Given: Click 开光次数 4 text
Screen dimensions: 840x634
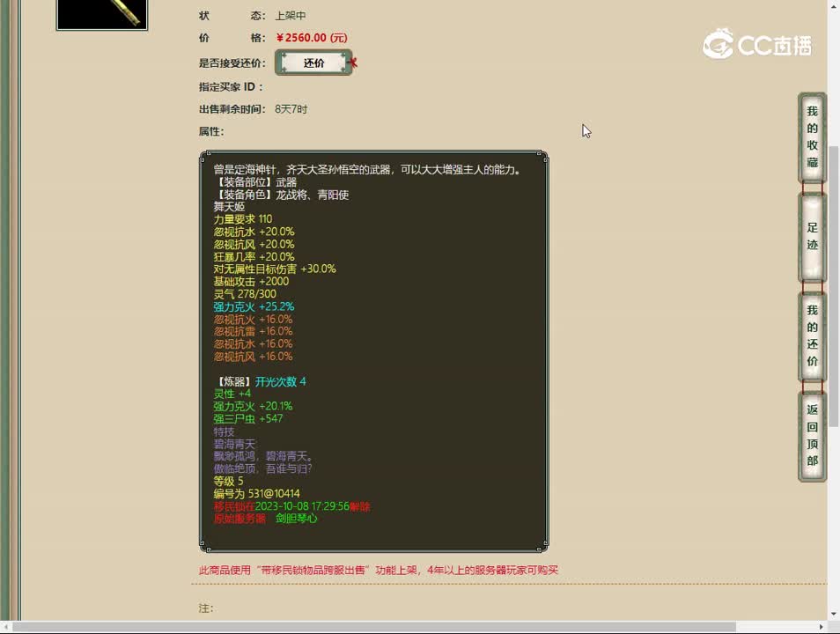Looking at the screenshot, I should [x=280, y=381].
